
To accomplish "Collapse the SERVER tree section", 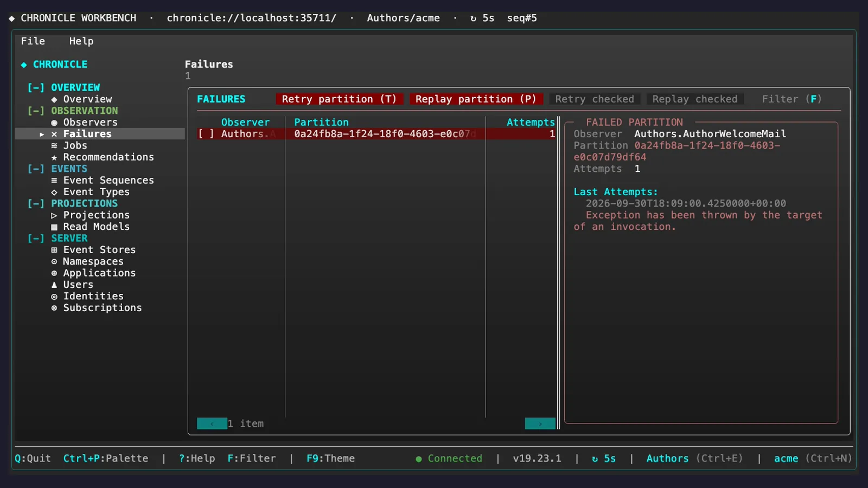I will [x=36, y=238].
